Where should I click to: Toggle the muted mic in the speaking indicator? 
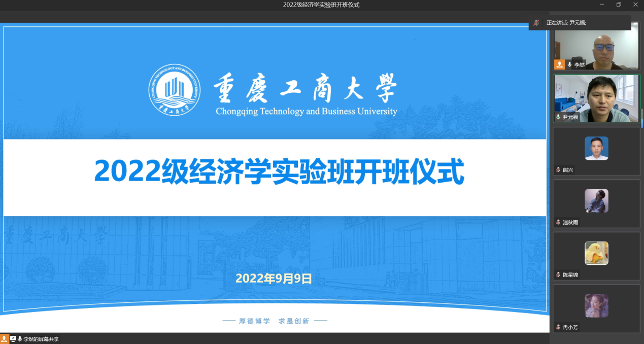coord(536,23)
